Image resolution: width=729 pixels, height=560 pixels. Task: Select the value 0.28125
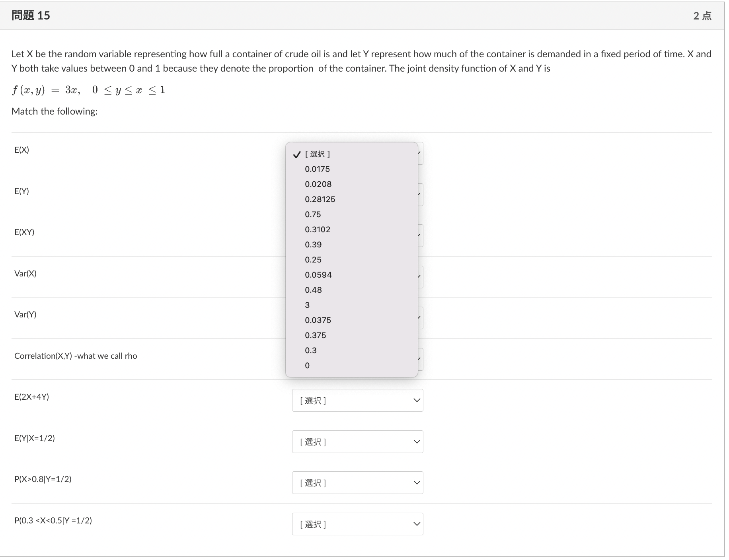click(320, 199)
